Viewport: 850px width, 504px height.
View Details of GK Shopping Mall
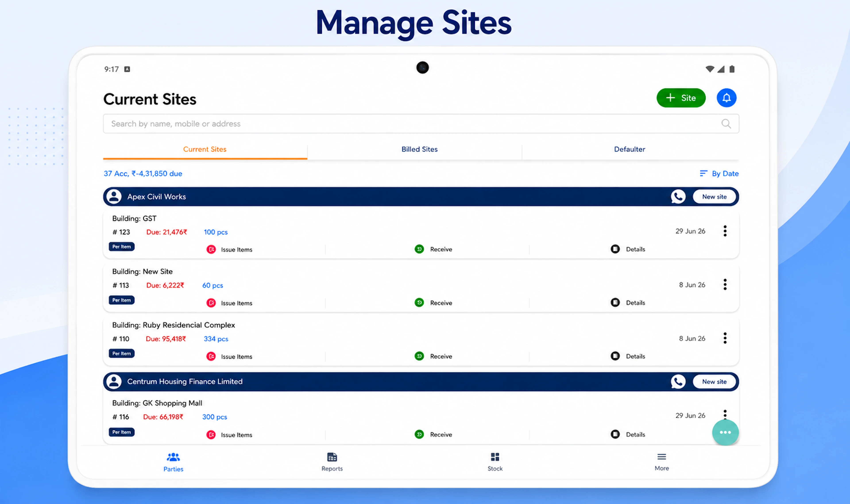628,434
